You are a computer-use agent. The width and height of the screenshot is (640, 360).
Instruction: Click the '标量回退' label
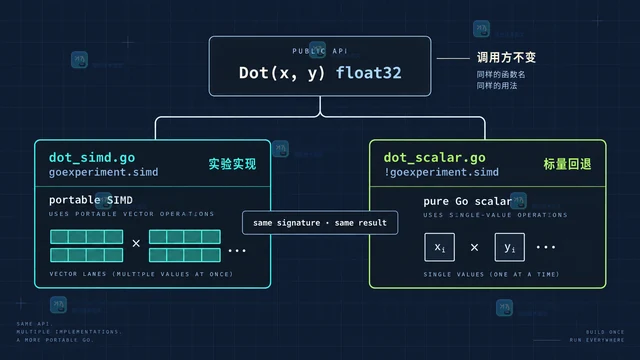567,164
